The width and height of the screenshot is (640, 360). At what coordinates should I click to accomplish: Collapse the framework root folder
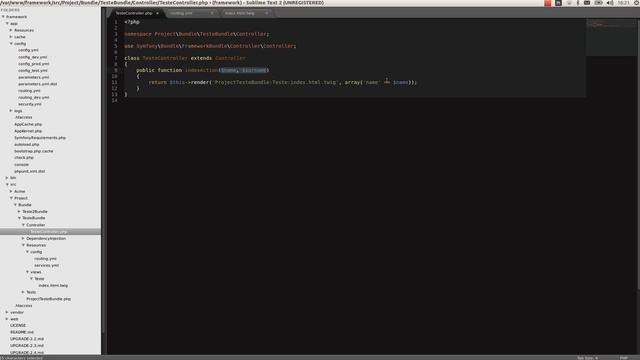tap(3, 17)
